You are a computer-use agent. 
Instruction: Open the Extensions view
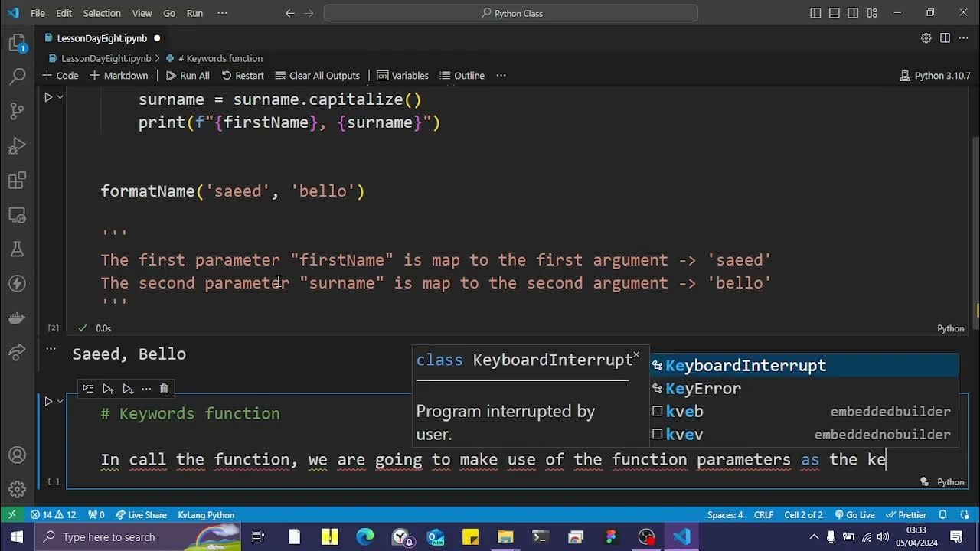click(17, 181)
